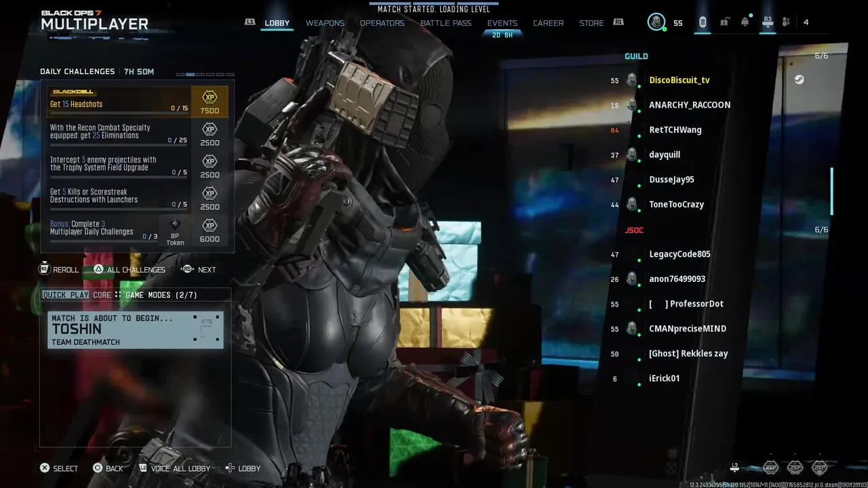The width and height of the screenshot is (868, 488).
Task: Click the Steam platform icon beside DiscoBiscuit_tv
Action: tap(800, 80)
